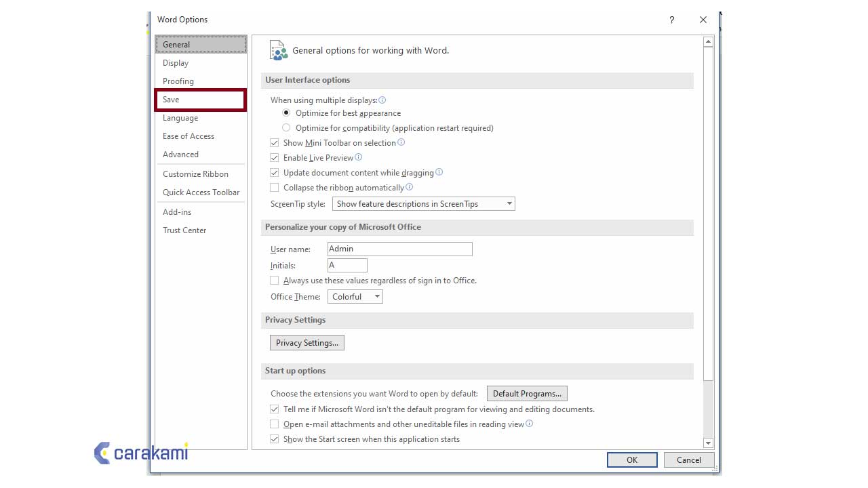The image size is (868, 488).
Task: Click info icon after reading view attachments option
Action: point(530,424)
